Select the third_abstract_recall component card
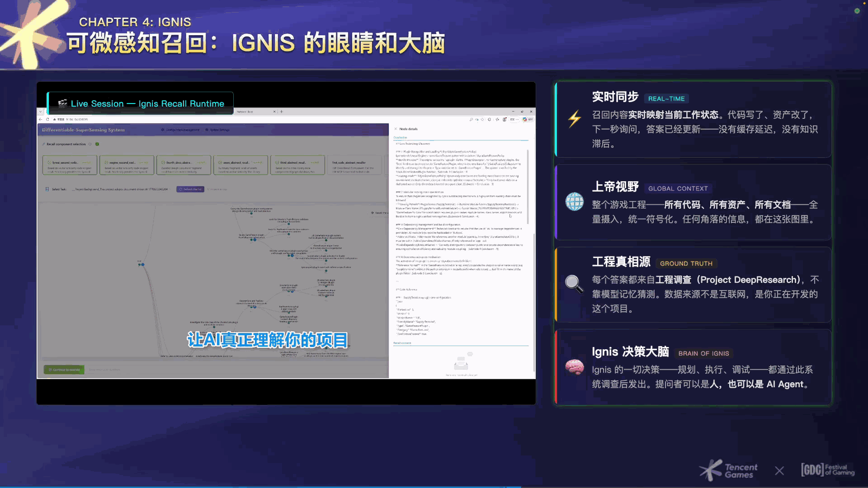The image size is (868, 488). [297, 165]
